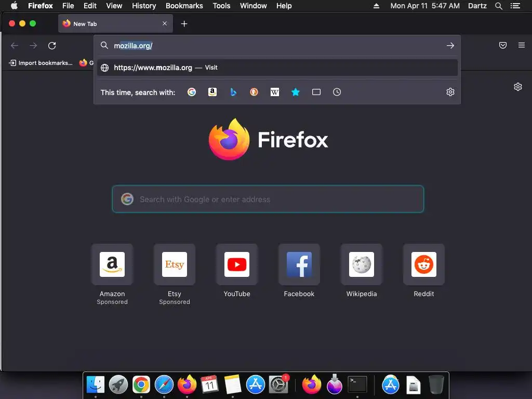The image size is (532, 399).
Task: Click the Go arrow in address bar
Action: (x=450, y=46)
